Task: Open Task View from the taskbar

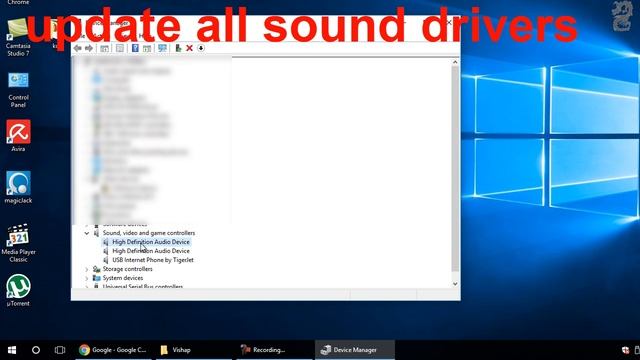Action: pyautogui.click(x=60, y=350)
